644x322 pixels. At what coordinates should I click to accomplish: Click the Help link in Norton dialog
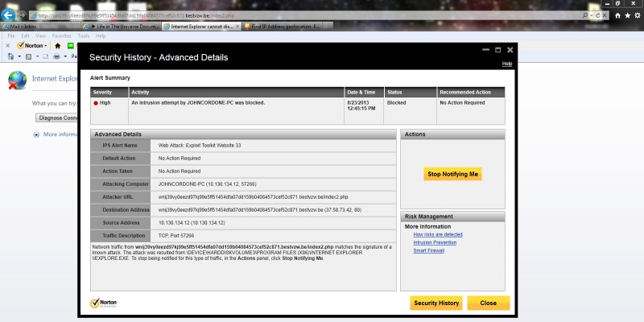(x=507, y=64)
